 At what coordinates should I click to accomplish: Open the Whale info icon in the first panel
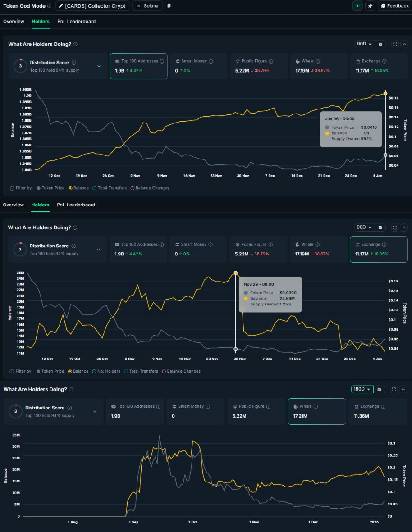pos(318,61)
